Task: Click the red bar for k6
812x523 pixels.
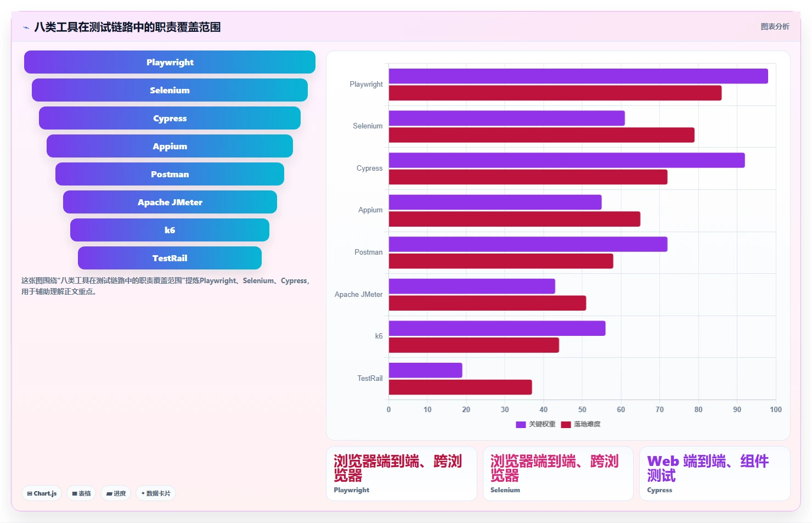Action: coord(474,345)
